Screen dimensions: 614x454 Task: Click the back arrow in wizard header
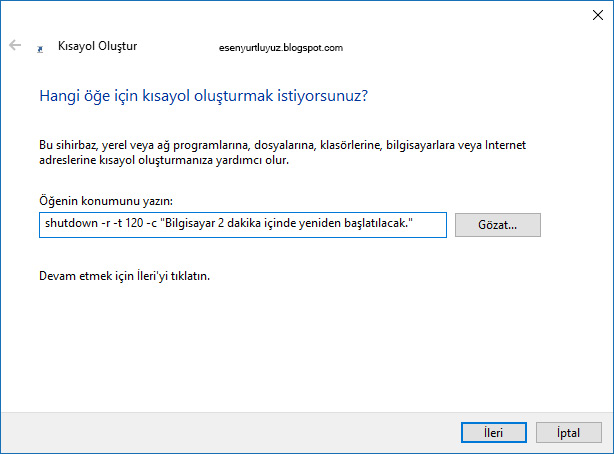pos(15,45)
